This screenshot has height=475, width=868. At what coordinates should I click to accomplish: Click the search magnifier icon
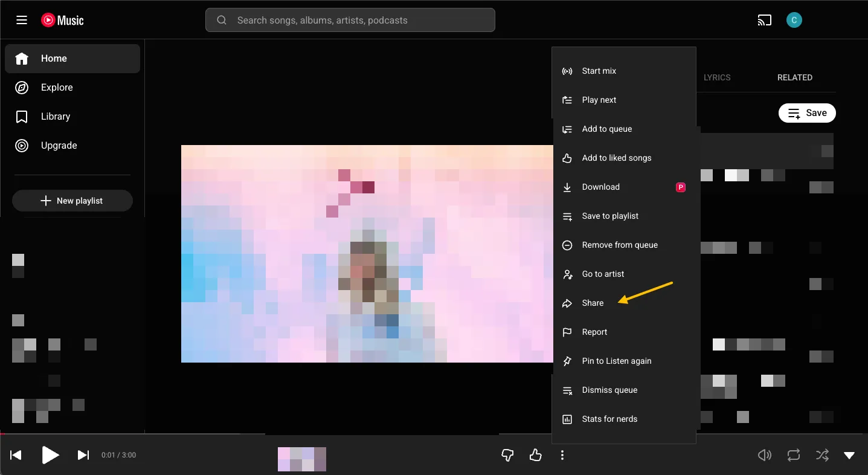coord(222,20)
